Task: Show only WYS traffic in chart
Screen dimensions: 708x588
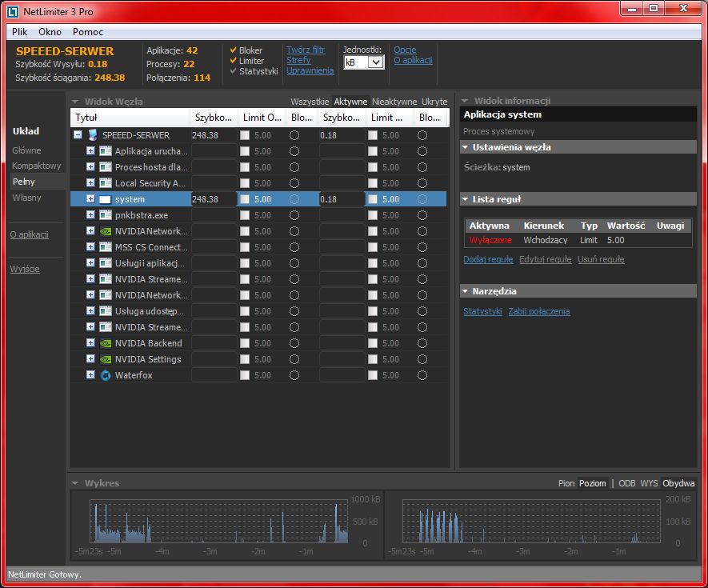Action: tap(649, 483)
